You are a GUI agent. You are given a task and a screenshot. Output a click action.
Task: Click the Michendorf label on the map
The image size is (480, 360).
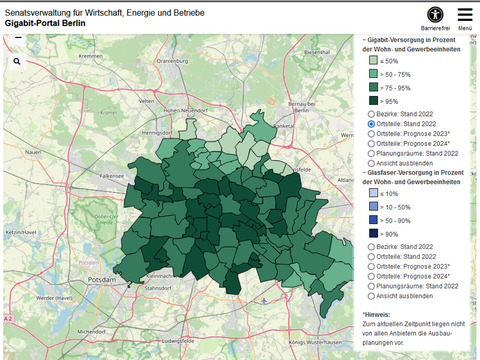(x=91, y=332)
